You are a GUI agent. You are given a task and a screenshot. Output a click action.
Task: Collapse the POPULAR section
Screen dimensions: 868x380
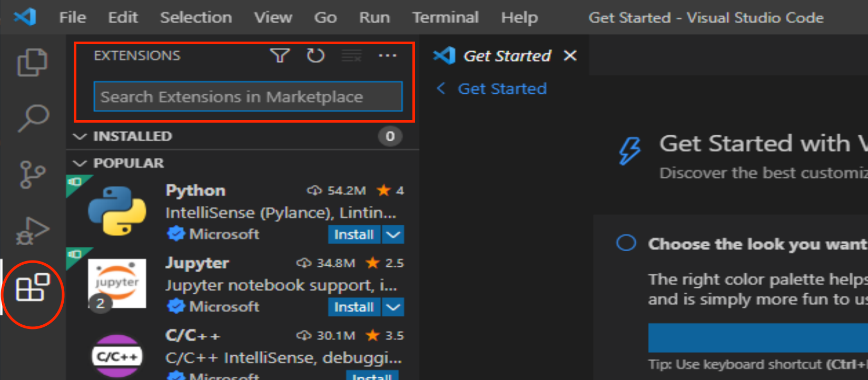pos(80,163)
